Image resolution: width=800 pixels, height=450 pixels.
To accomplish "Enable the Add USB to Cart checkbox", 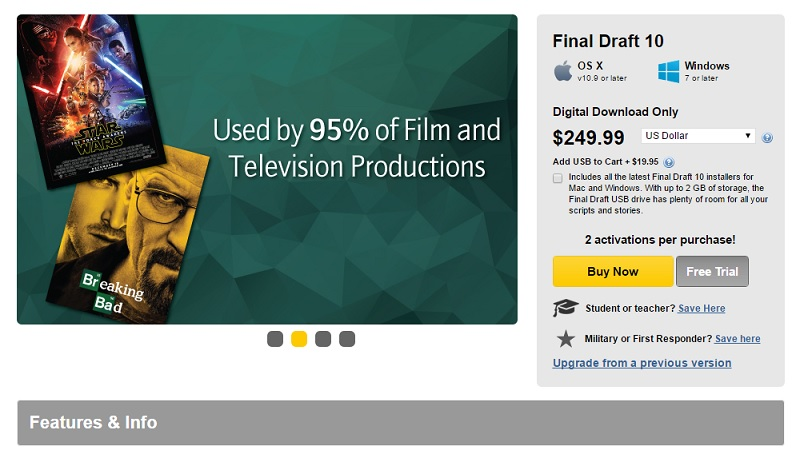I will pos(558,178).
